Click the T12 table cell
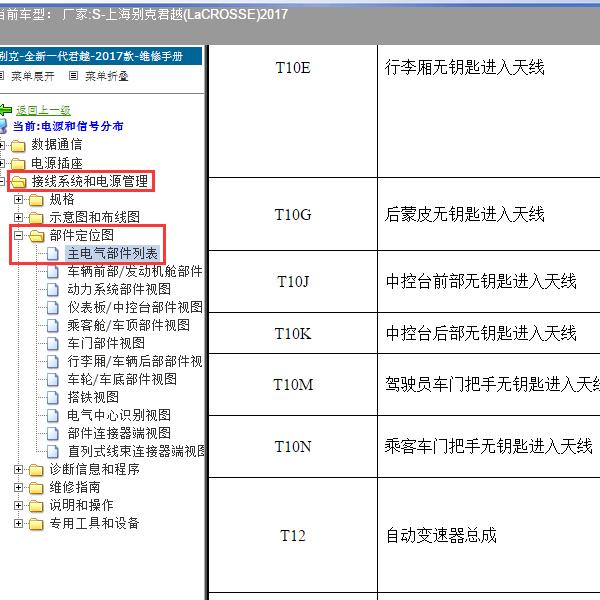This screenshot has height=600, width=600. [x=293, y=535]
